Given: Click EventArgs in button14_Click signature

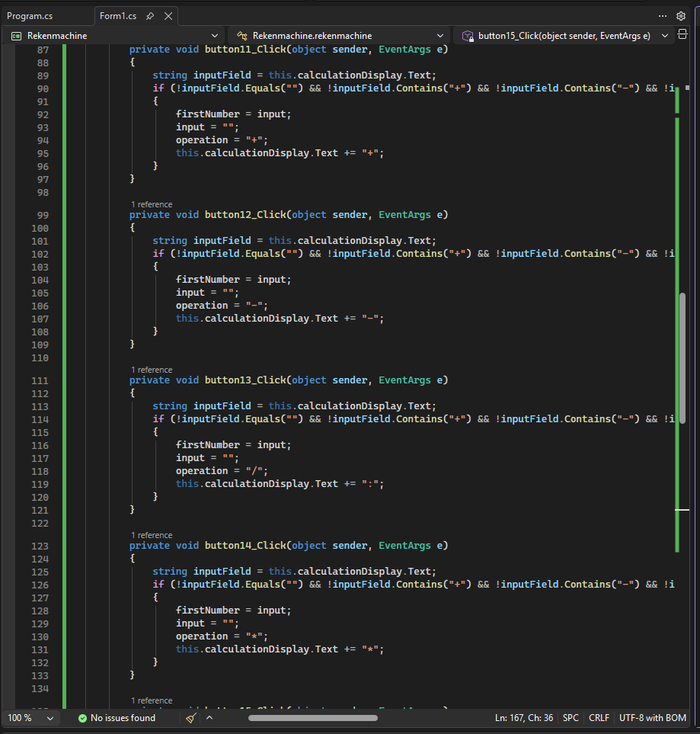Looking at the screenshot, I should [404, 545].
